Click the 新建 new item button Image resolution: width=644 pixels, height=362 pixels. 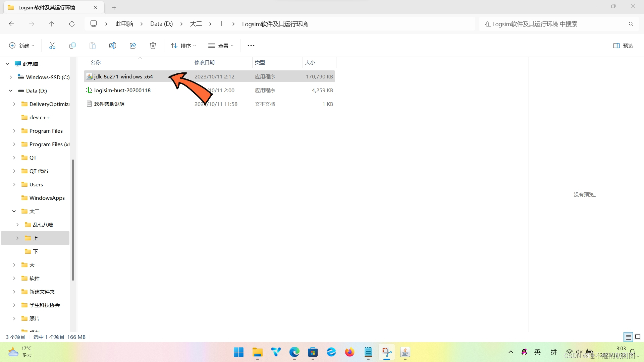21,46
